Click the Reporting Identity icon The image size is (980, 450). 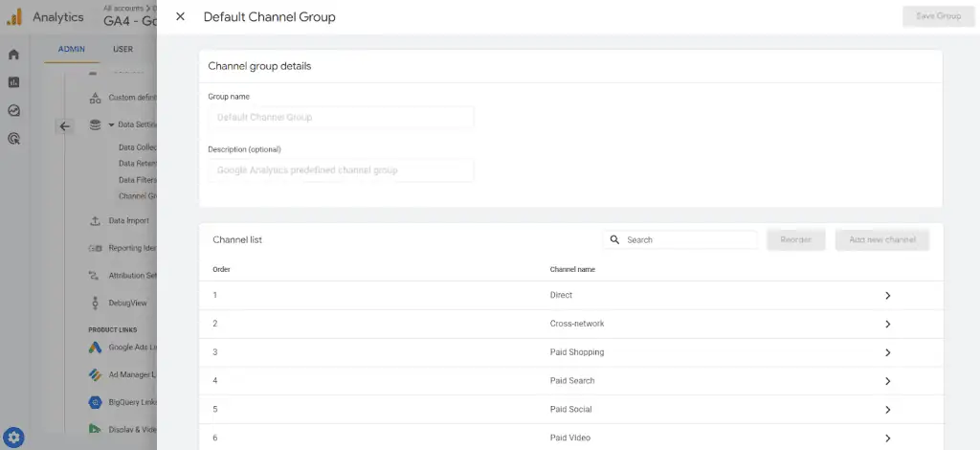95,248
